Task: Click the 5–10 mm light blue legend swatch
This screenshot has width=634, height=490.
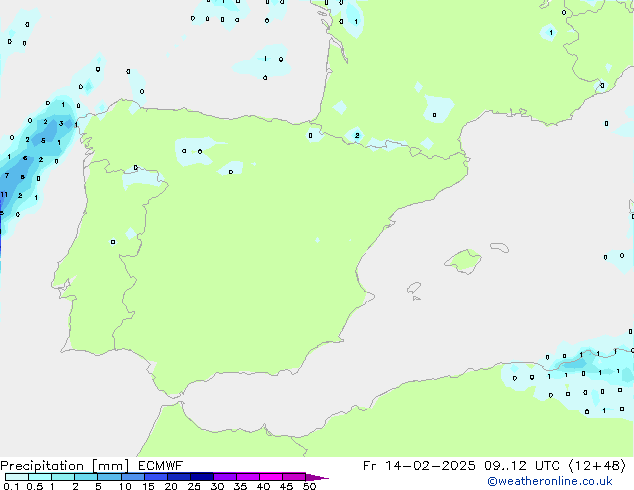Action: click(109, 477)
